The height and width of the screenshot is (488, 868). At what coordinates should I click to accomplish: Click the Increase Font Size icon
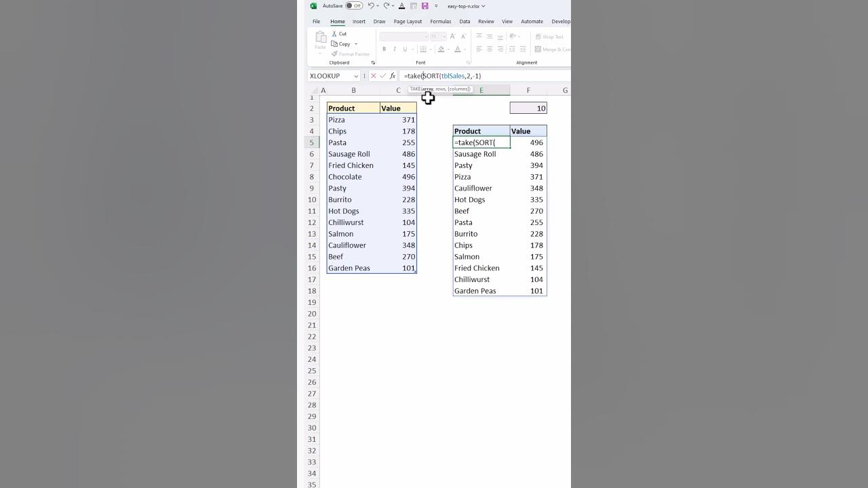click(454, 37)
